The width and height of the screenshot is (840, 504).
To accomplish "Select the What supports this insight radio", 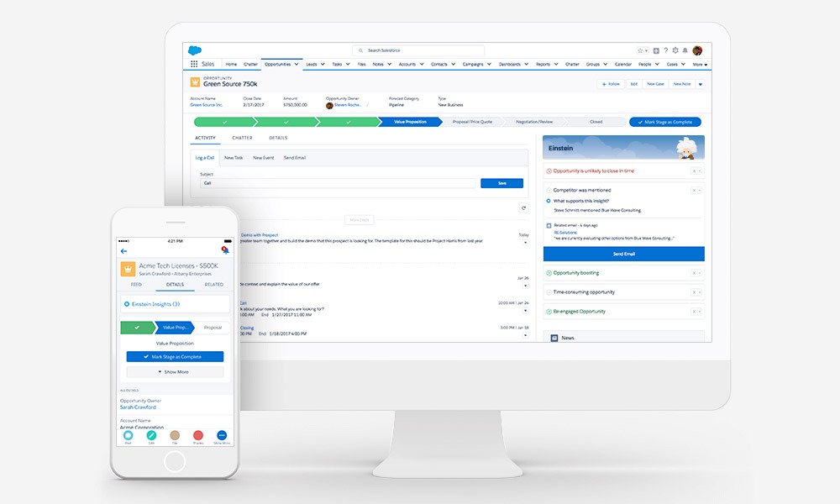I will (x=548, y=201).
